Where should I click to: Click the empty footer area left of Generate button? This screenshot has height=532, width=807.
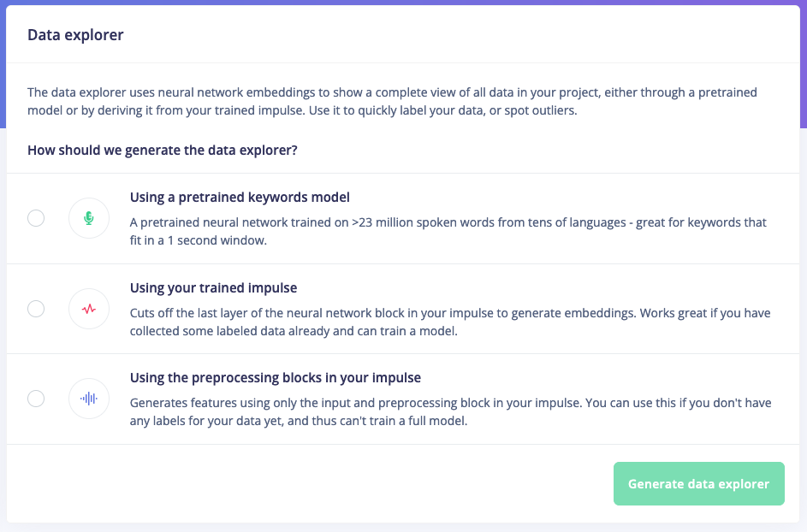pyautogui.click(x=309, y=483)
